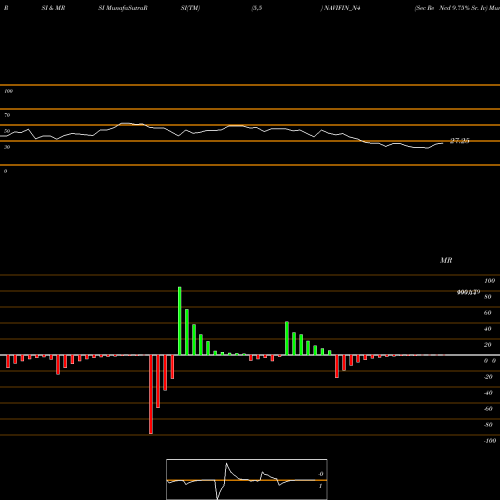
Task: Click the MR axis label -60
Action: point(488,409)
